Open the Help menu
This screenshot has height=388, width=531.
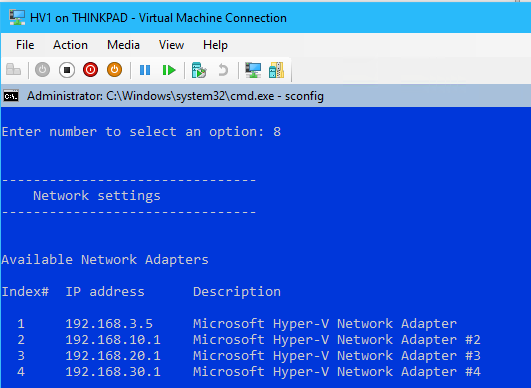(x=215, y=45)
